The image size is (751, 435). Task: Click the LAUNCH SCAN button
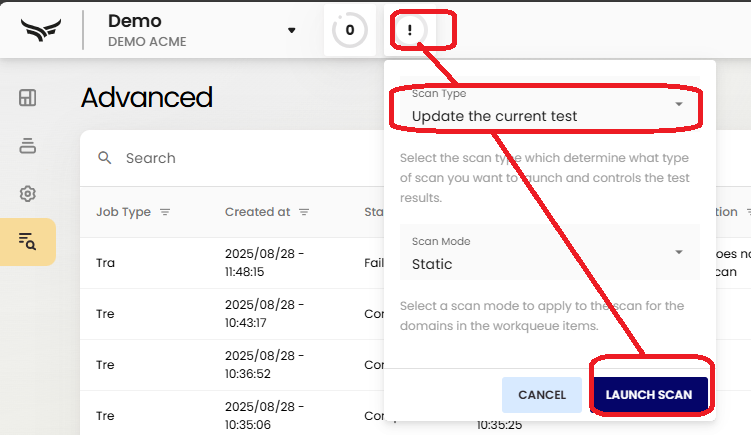click(649, 395)
